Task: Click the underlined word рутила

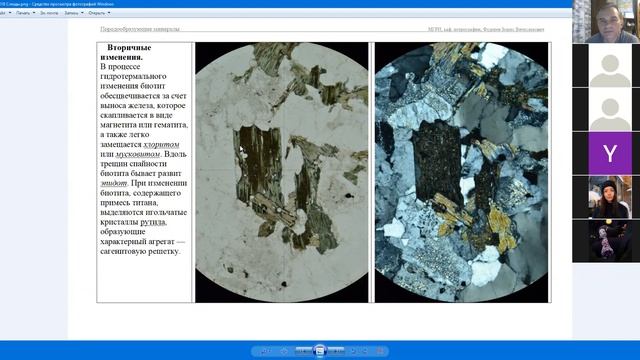Action: point(153,222)
